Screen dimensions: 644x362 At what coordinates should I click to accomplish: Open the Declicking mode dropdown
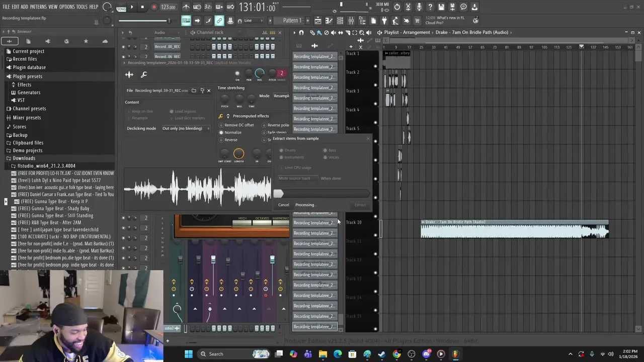click(185, 128)
